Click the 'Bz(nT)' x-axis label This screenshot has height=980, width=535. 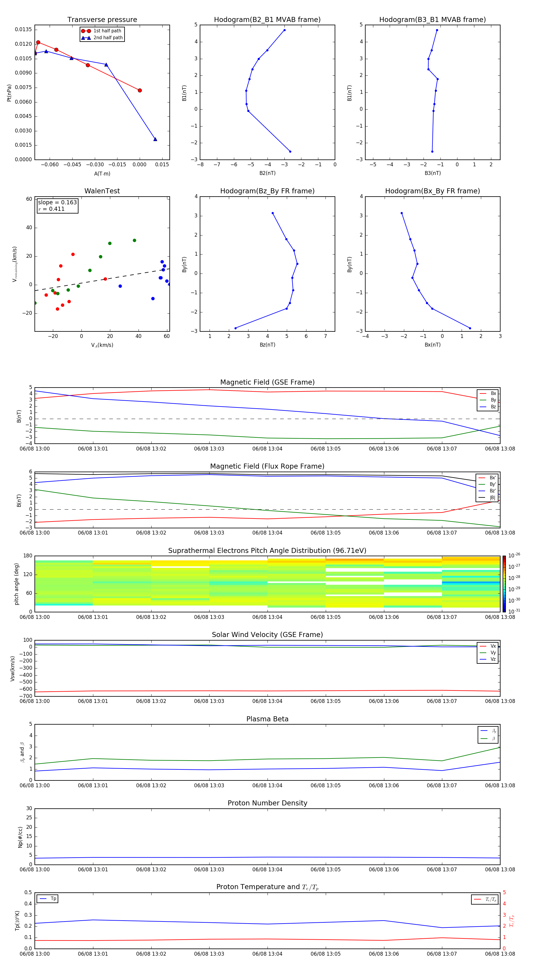click(x=267, y=345)
